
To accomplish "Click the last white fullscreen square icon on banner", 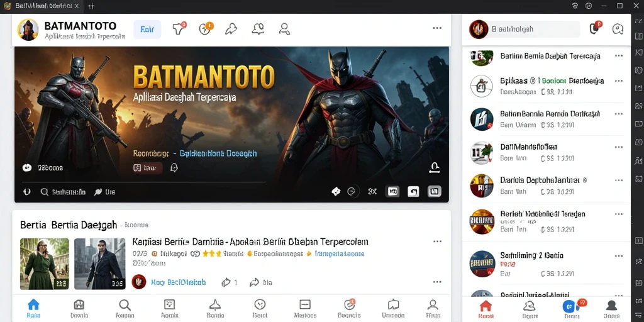I will click(434, 191).
